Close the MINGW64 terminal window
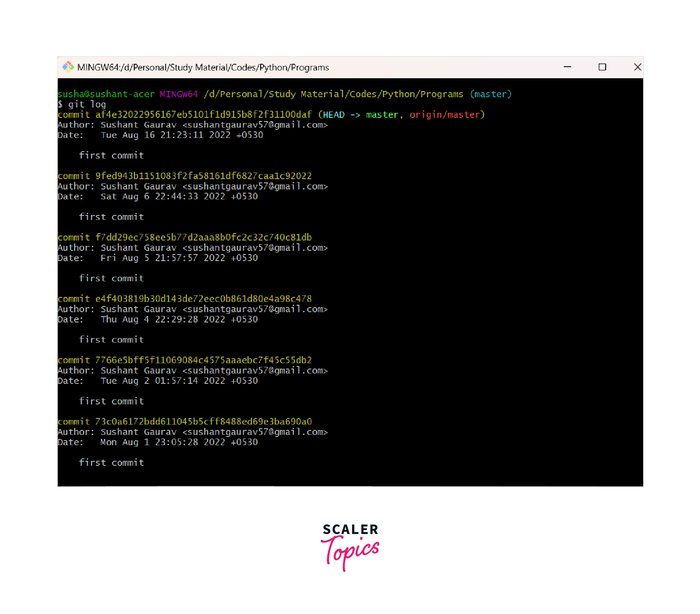The width and height of the screenshot is (700, 614). (x=637, y=67)
